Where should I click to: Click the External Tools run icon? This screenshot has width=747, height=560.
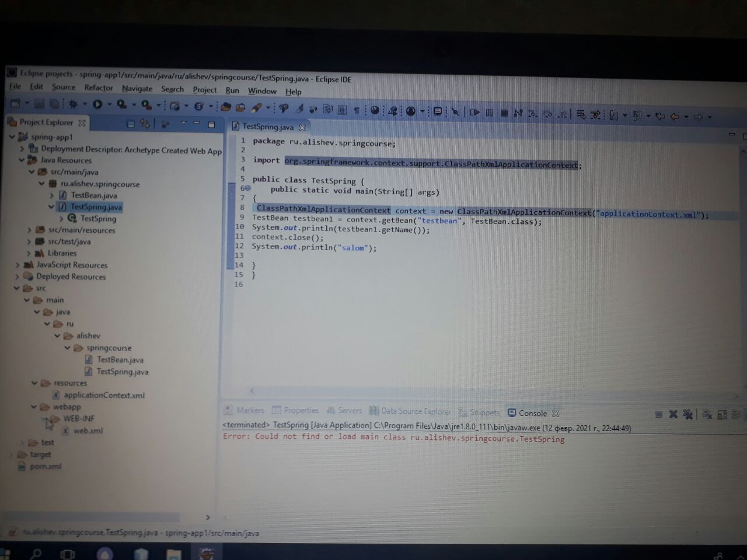(x=146, y=105)
